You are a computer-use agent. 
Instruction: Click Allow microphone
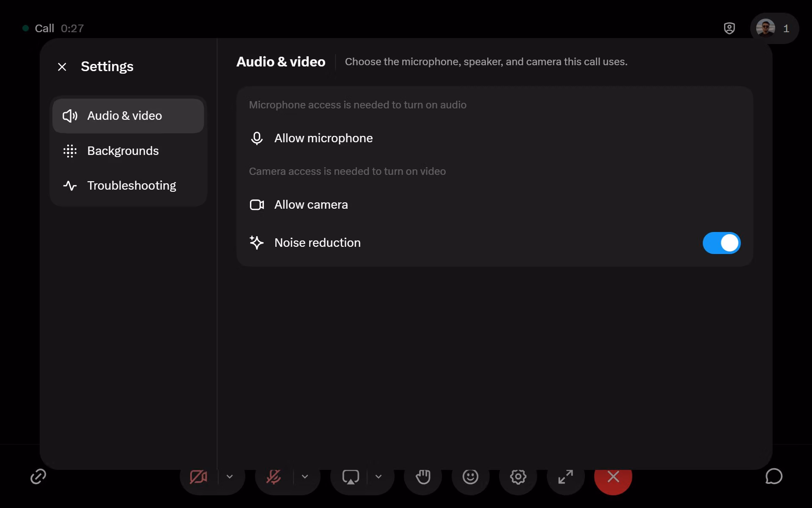494,138
